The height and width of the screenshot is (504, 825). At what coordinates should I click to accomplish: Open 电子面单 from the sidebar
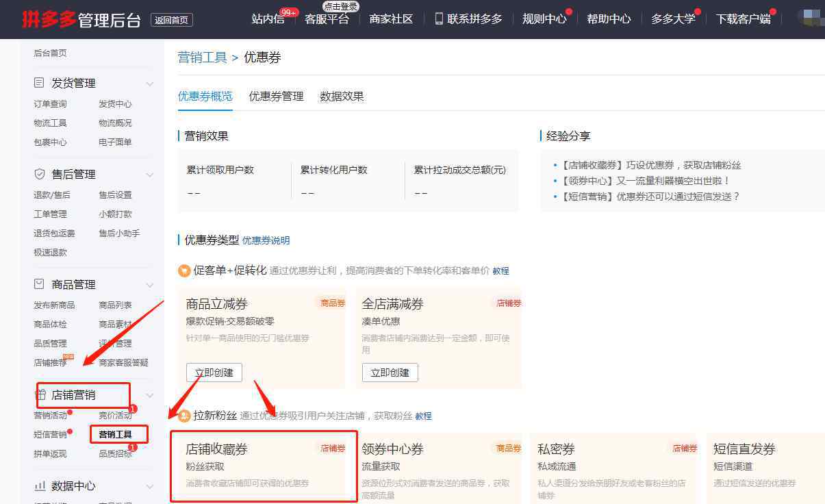tap(115, 142)
